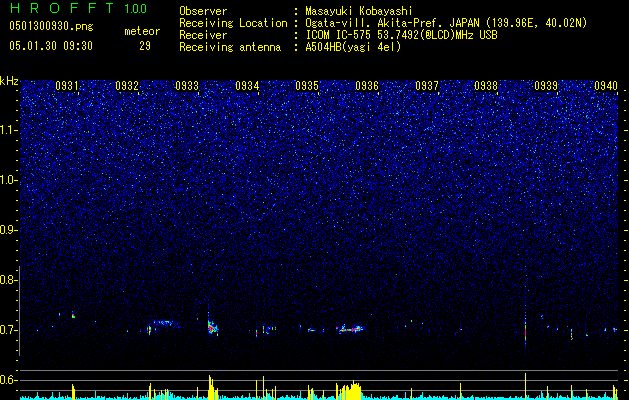
Task: Click the 0934 time marker
Action: click(x=247, y=86)
